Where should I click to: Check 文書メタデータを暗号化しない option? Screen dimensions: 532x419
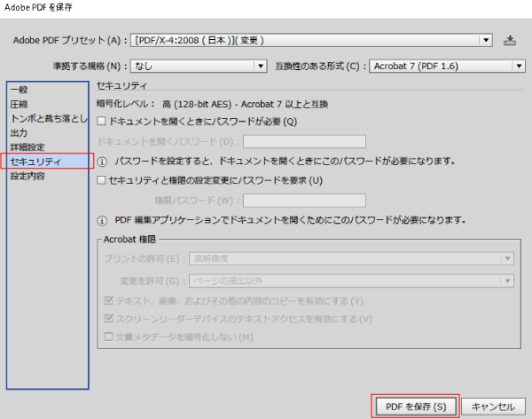(108, 336)
